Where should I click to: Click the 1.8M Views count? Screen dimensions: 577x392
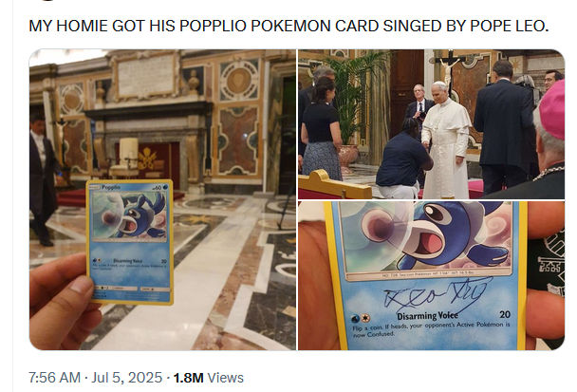click(x=209, y=378)
